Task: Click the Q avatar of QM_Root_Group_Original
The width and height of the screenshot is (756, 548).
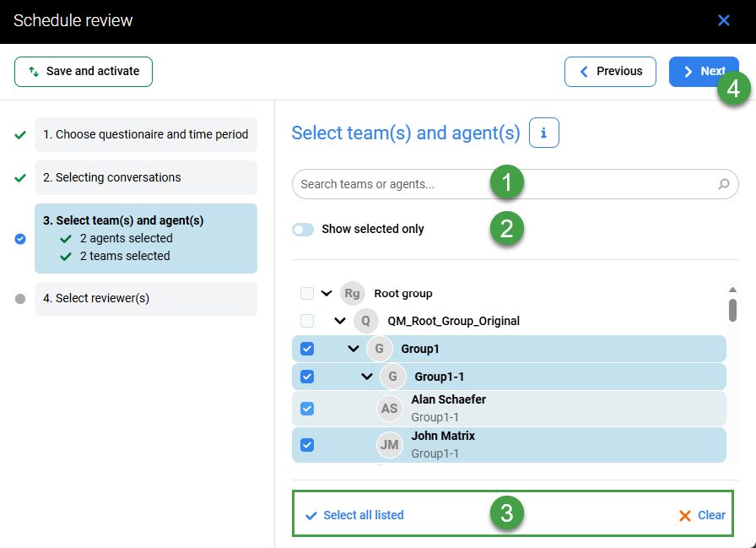Action: click(x=366, y=321)
